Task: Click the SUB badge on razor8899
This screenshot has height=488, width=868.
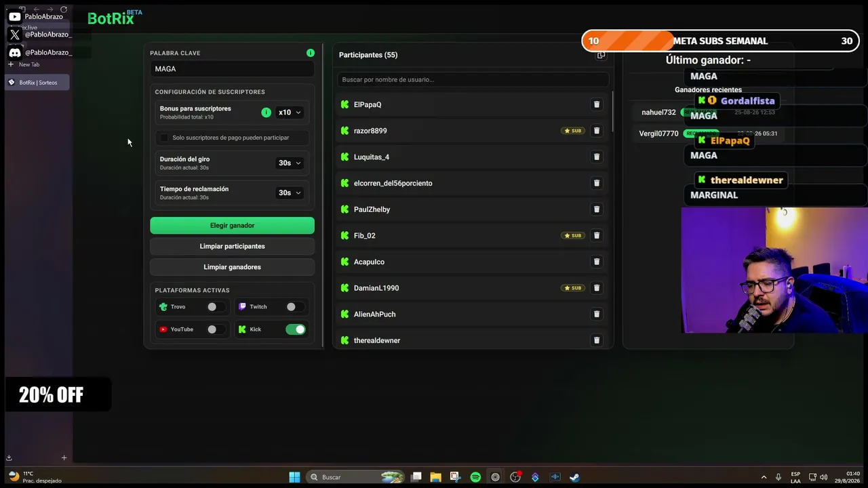Action: 573,131
